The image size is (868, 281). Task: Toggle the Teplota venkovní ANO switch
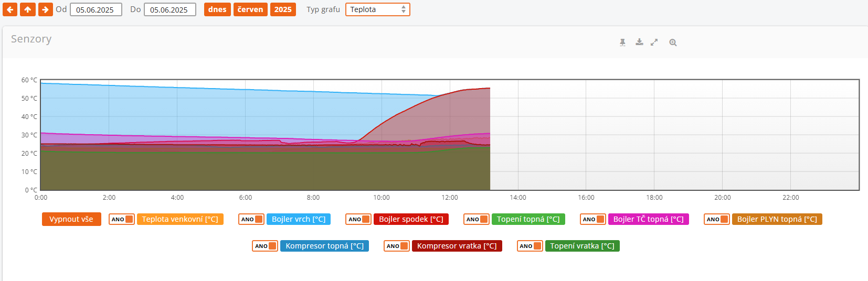[x=122, y=219]
